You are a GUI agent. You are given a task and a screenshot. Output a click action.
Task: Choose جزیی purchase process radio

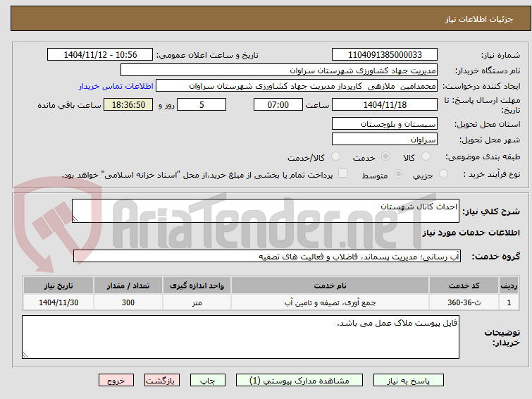click(x=443, y=174)
